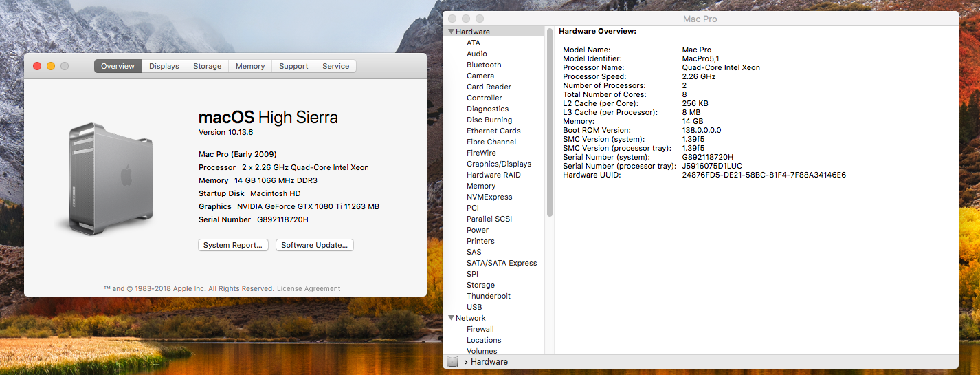The image size is (980, 375).
Task: Switch to the Memory tab
Action: point(250,66)
